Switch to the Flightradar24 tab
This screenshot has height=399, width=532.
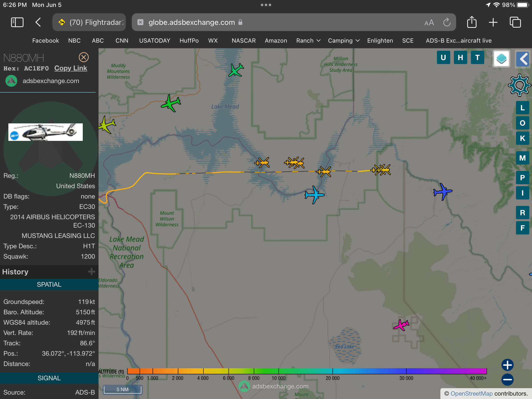tap(89, 22)
